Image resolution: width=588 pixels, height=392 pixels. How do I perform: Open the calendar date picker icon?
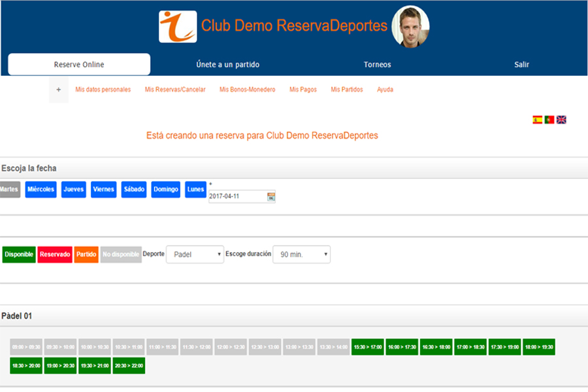271,197
